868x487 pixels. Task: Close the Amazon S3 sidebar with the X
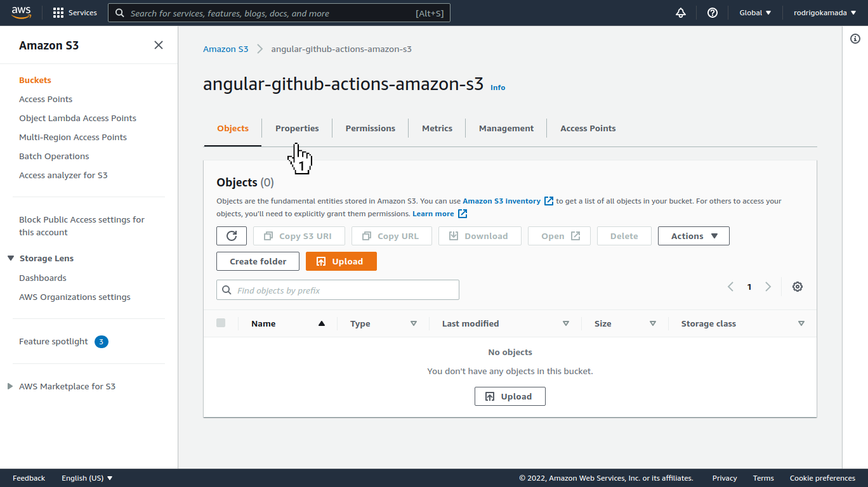(x=158, y=45)
